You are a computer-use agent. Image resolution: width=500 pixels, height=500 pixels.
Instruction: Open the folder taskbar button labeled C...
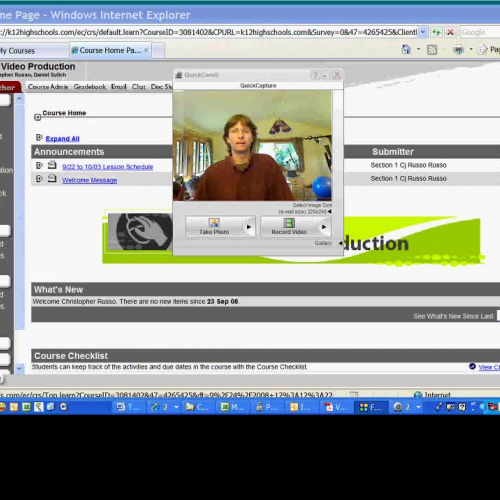click(199, 407)
